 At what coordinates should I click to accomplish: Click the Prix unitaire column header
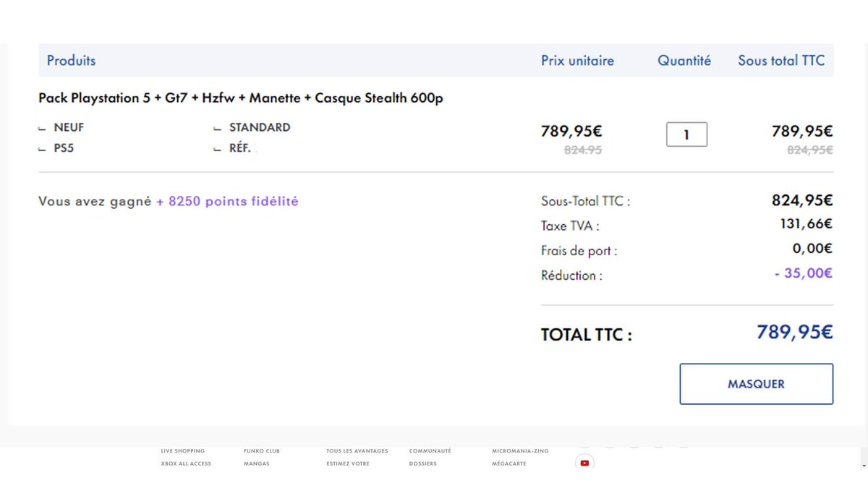577,61
